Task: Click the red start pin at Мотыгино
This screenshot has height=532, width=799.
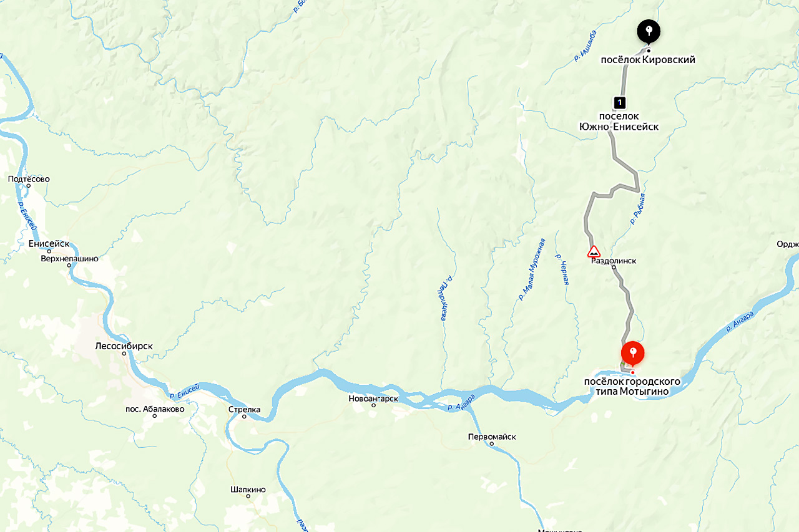Action: pos(633,354)
